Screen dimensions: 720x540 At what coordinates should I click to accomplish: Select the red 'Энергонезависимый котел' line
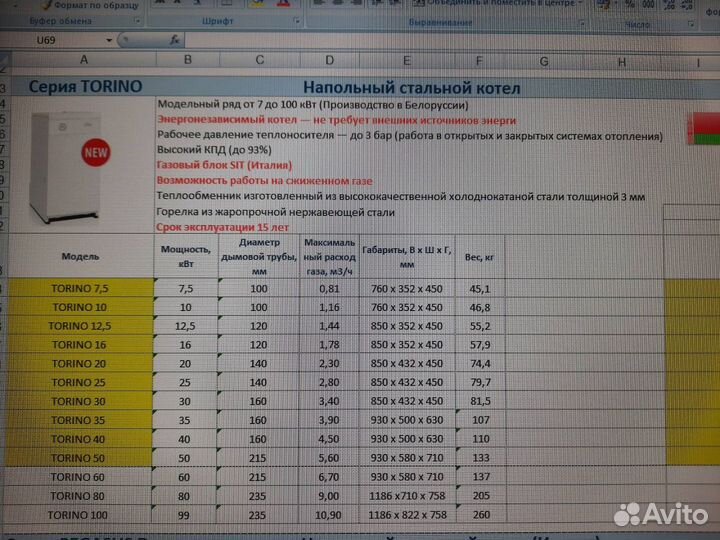pyautogui.click(x=337, y=120)
